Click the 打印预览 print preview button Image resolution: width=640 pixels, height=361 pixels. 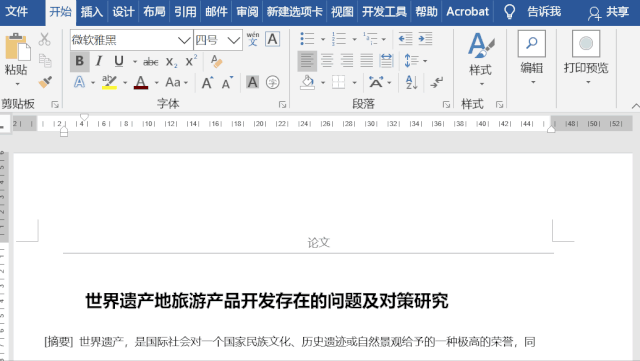tap(586, 58)
